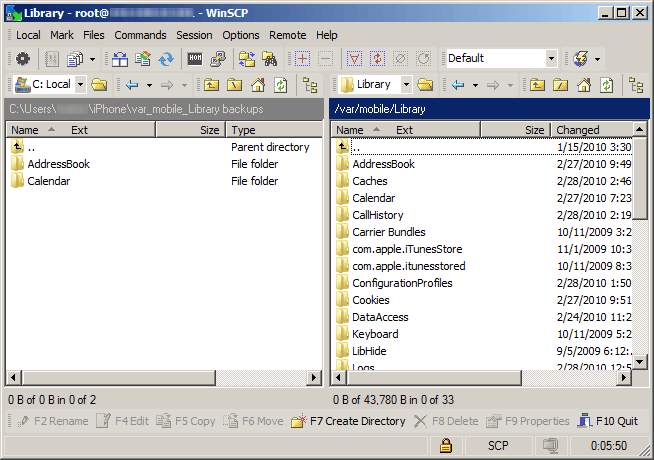Open the Remote menu
This screenshot has height=460, width=654.
point(287,35)
